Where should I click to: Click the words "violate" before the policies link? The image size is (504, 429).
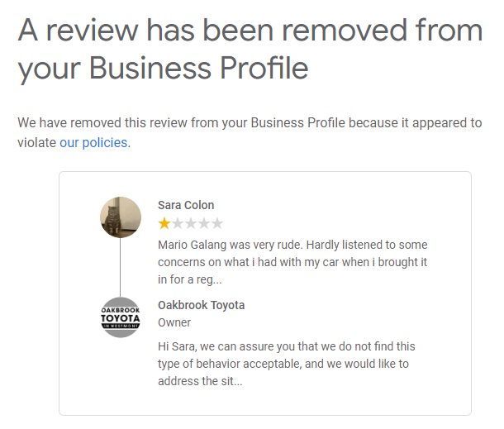[x=37, y=142]
